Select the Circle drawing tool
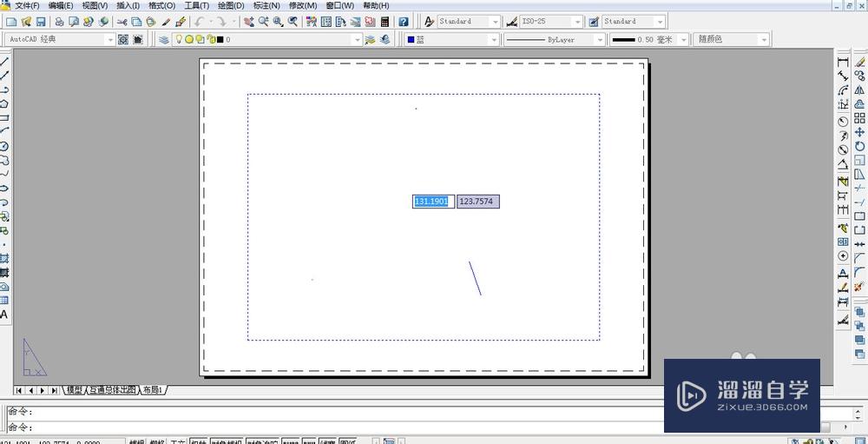 (x=3, y=146)
